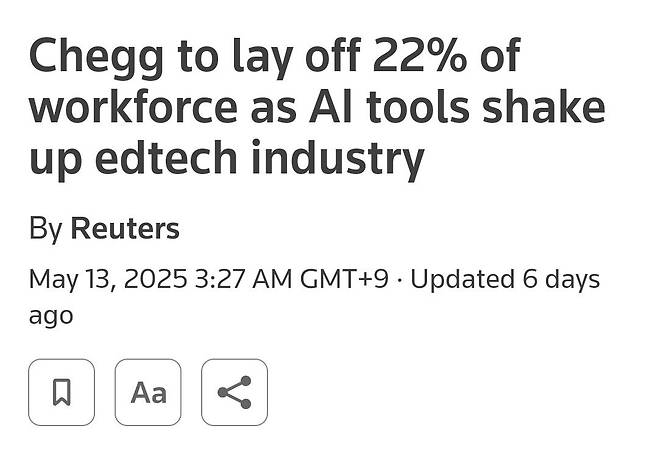Click the word "By" before Reuters
Screen dimensions: 658x459
tap(45, 228)
